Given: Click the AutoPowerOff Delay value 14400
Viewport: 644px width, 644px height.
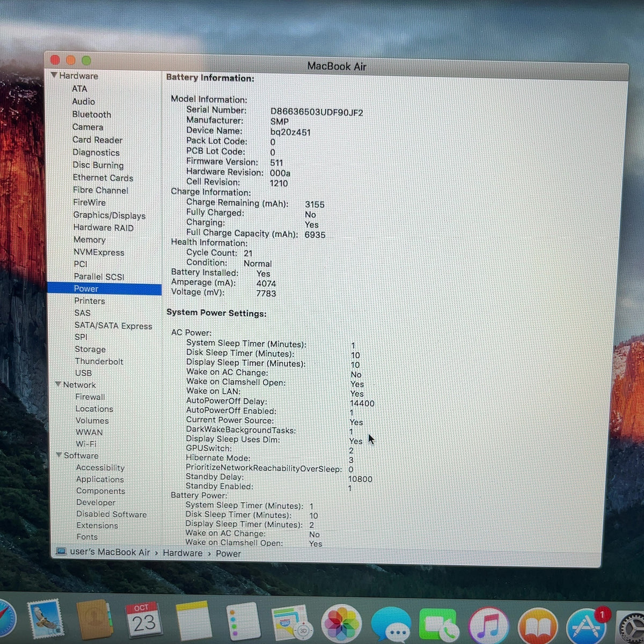Looking at the screenshot, I should pos(362,403).
